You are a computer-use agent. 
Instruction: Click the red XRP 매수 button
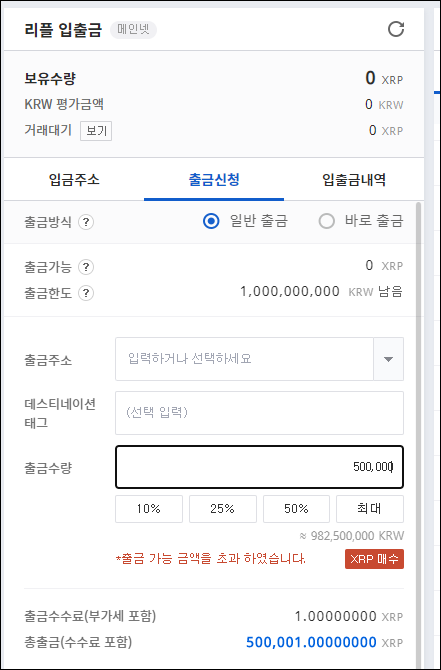coord(374,559)
